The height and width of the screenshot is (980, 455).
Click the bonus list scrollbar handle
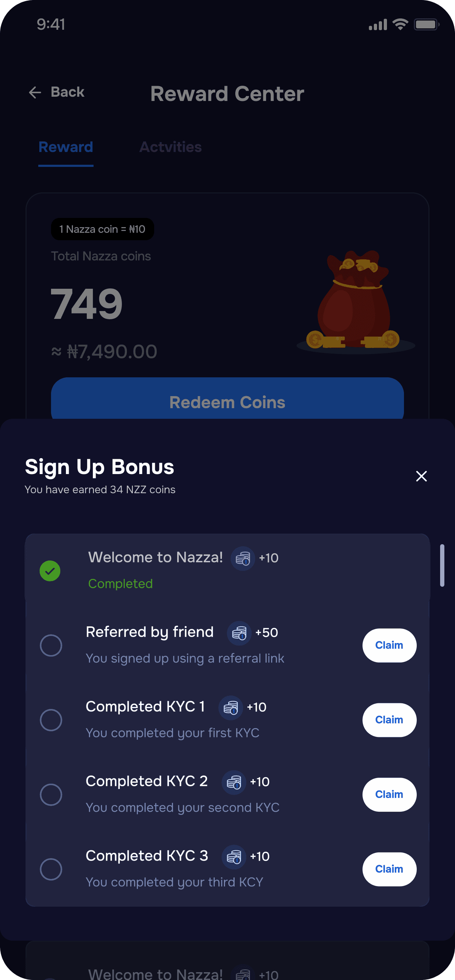442,565
